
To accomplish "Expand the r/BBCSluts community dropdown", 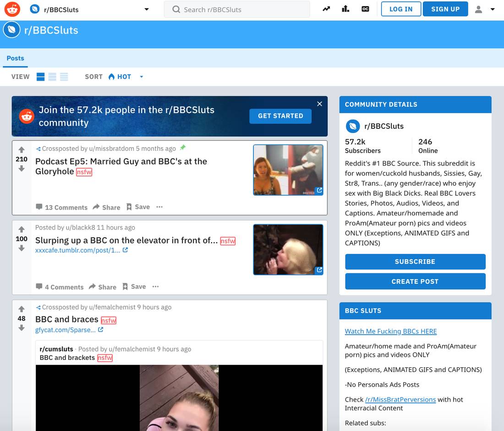I will point(147,9).
